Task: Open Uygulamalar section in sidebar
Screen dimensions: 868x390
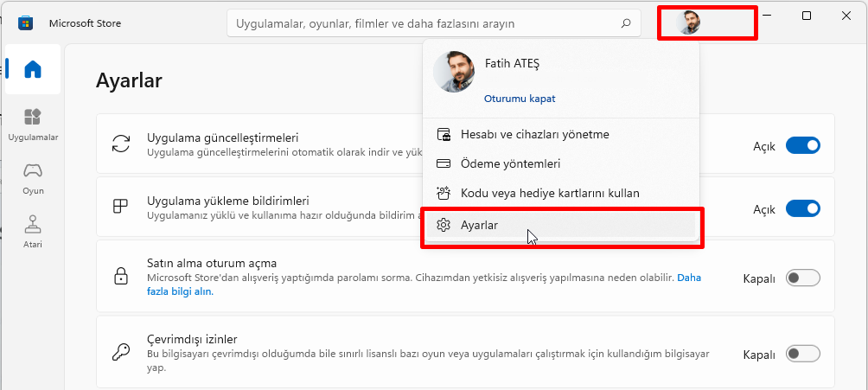Action: (33, 125)
